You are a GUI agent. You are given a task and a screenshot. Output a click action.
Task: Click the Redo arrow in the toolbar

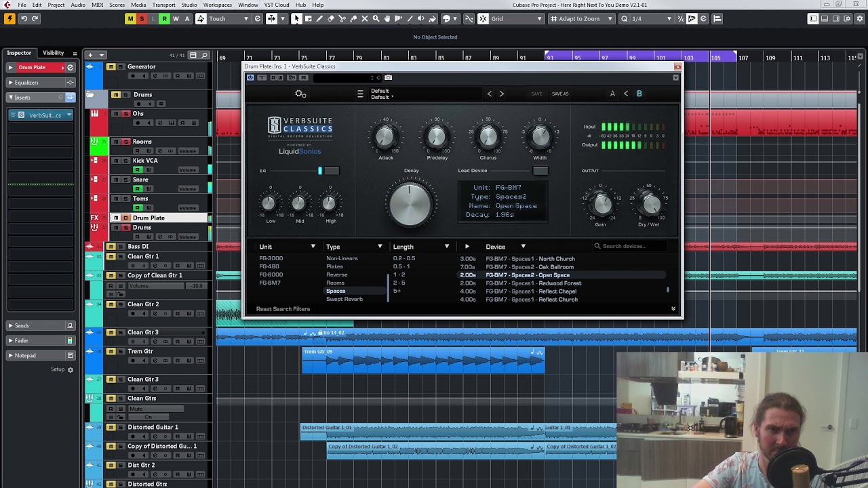pos(35,19)
